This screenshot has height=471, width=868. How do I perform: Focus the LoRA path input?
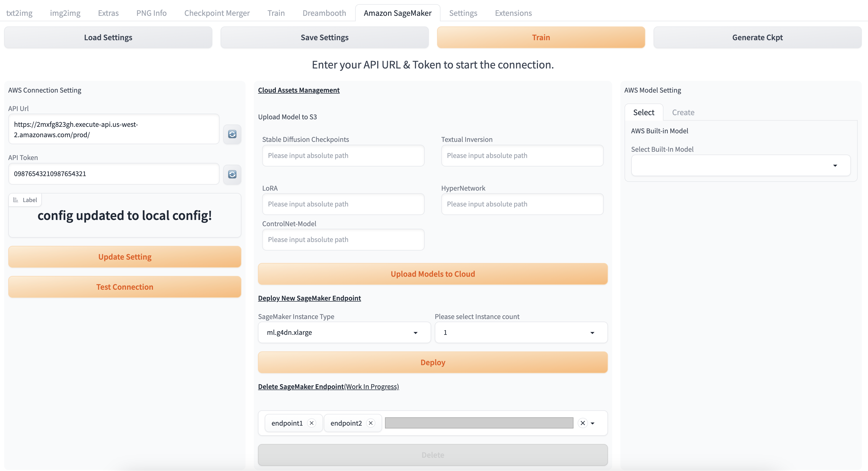click(x=343, y=204)
